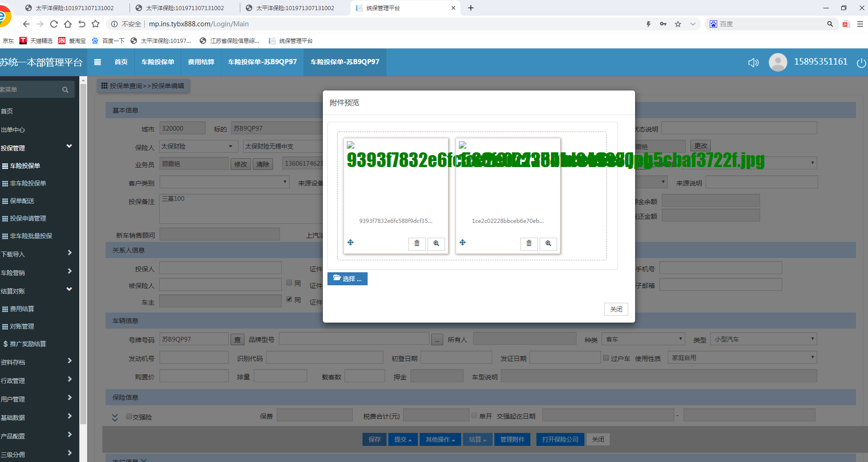Delete the 9393f7832e6fc588f9dcf35 attachment with its trash icon
868x462 pixels.
[x=417, y=243]
